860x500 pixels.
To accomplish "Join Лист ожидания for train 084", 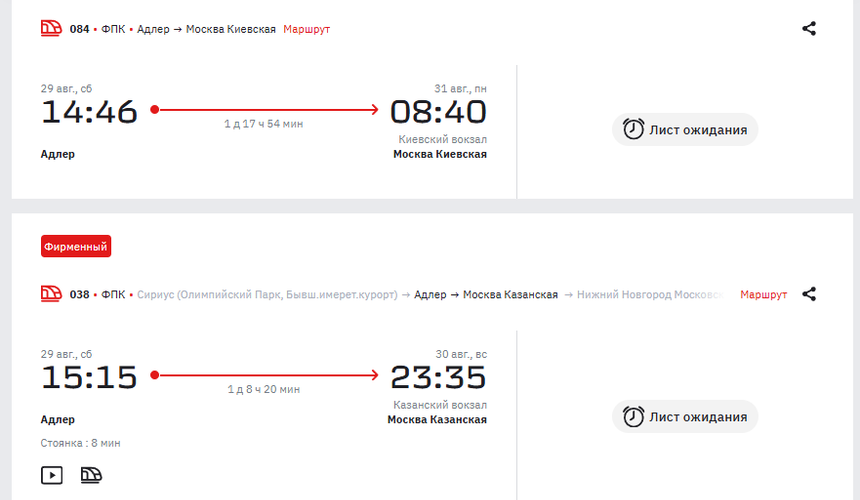I will 685,129.
